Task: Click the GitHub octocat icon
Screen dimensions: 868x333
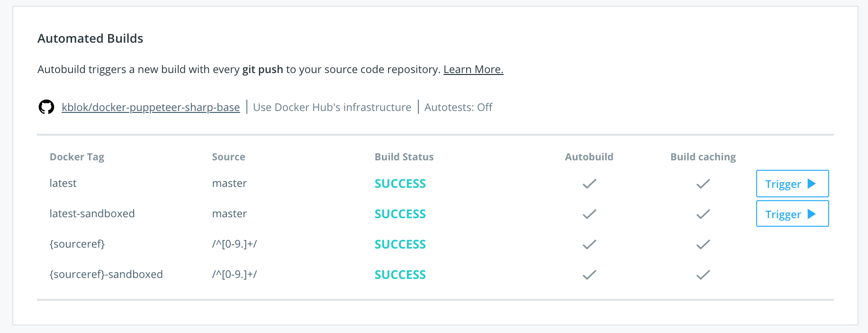Action: pos(46,107)
